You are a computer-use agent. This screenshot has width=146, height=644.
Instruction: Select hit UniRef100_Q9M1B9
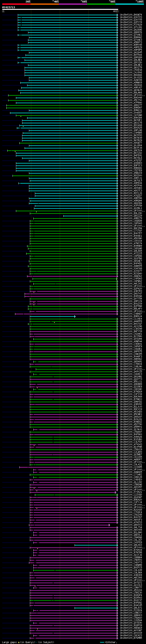tap(131, 58)
